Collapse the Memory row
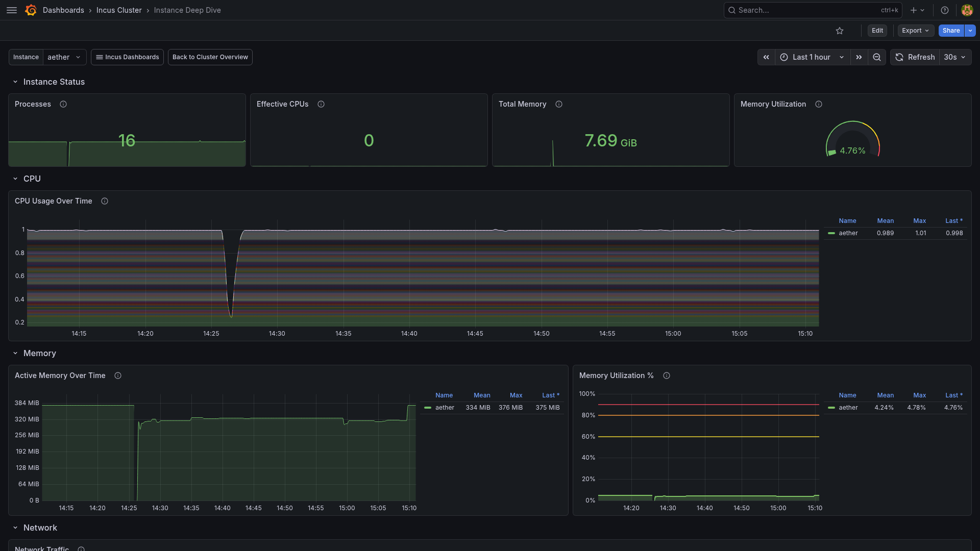980x551 pixels. click(15, 354)
